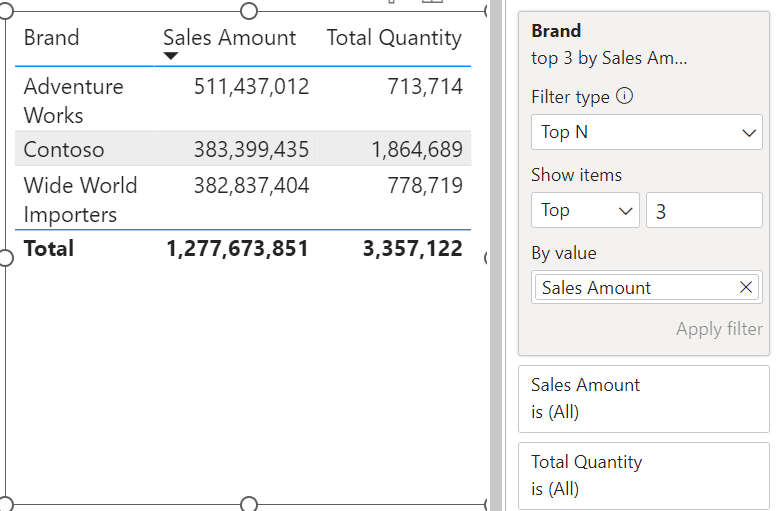Open the Show items Top dropdown
The image size is (776, 511).
point(584,210)
